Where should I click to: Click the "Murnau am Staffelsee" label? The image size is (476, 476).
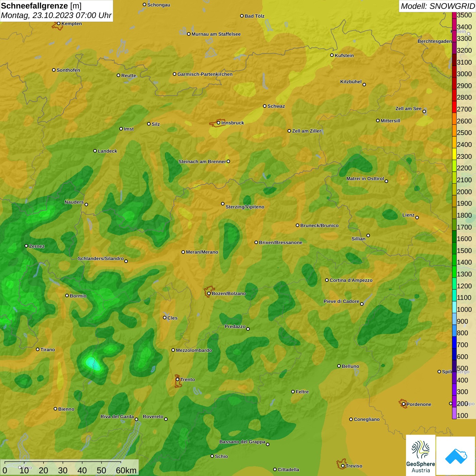point(216,34)
